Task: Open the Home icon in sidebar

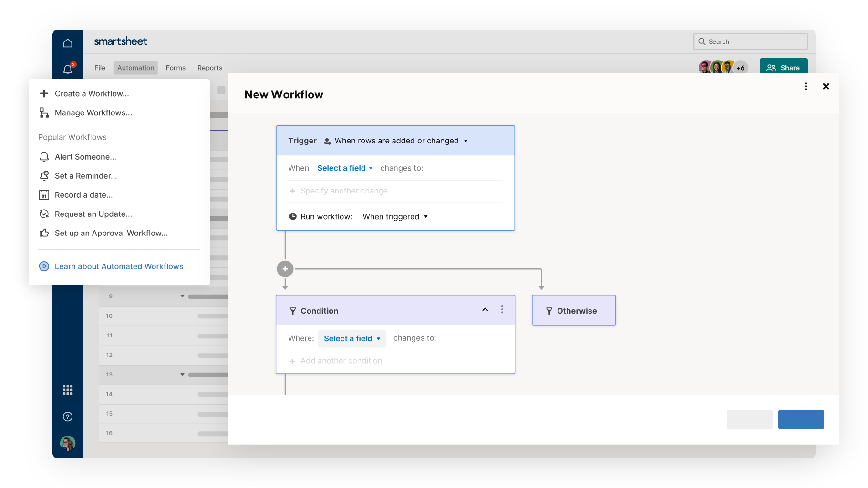Action: (67, 42)
